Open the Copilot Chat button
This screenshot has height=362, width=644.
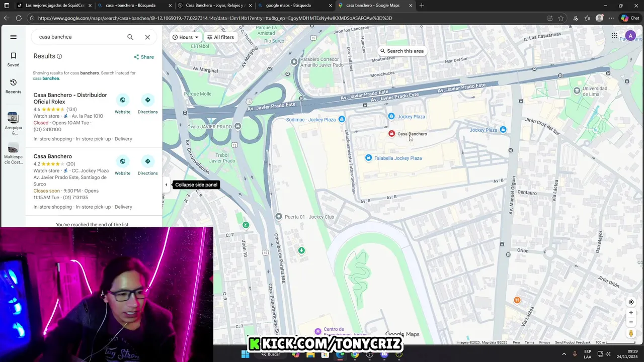pyautogui.click(x=630, y=18)
